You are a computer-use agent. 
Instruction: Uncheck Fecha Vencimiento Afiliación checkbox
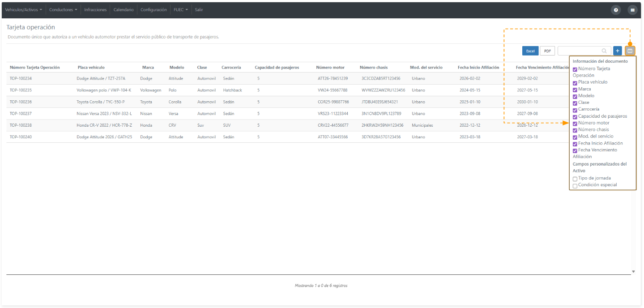[575, 151]
